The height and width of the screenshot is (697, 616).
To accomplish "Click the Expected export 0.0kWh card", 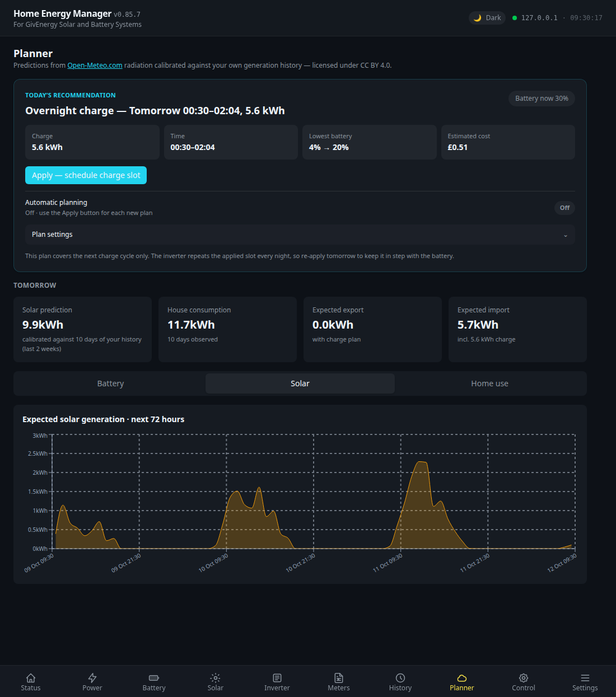I will [372, 329].
